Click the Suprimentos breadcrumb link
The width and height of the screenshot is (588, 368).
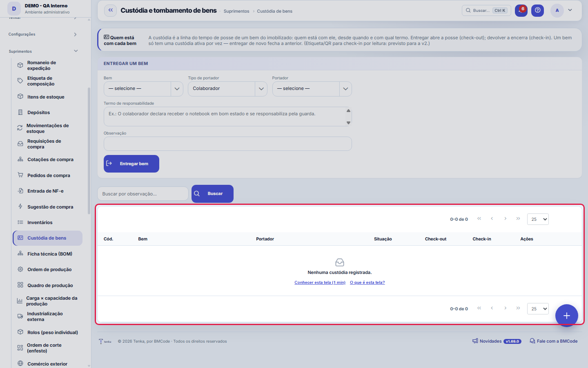point(236,11)
